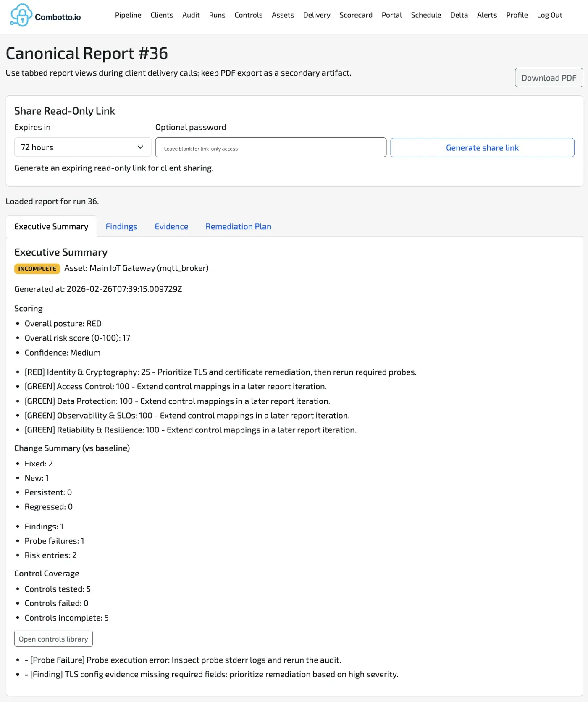Open the Scorecard page

[355, 15]
